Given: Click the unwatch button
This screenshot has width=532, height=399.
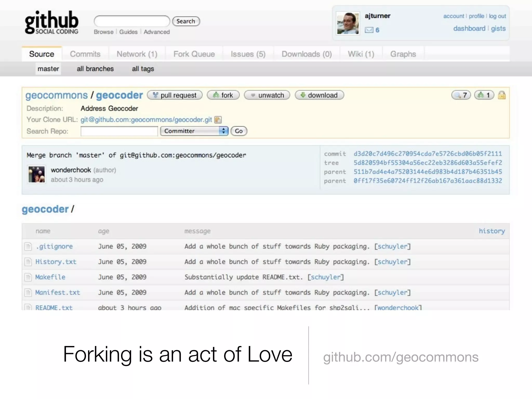Looking at the screenshot, I should pyautogui.click(x=267, y=95).
